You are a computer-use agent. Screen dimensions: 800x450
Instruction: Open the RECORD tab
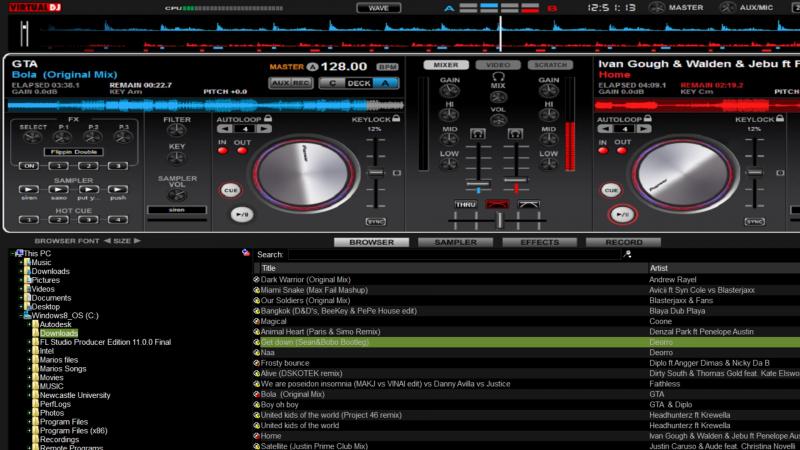point(623,242)
